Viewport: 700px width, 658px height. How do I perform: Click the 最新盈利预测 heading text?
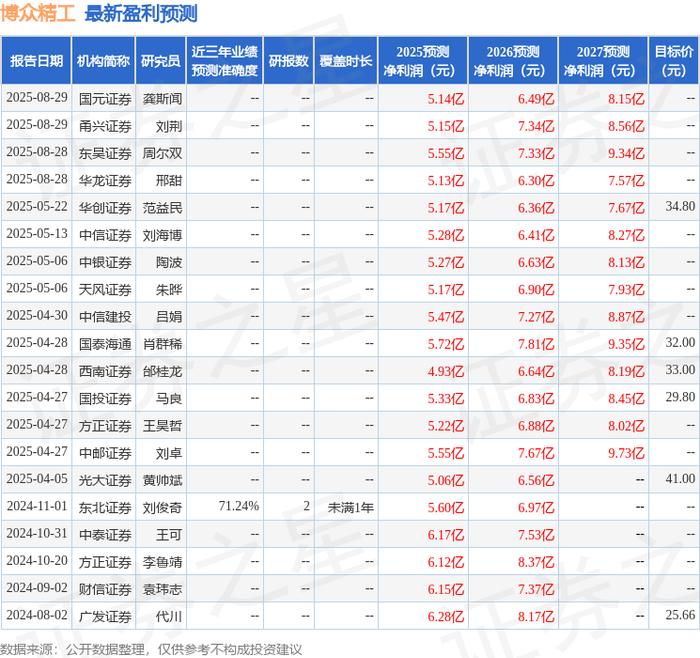pos(141,13)
